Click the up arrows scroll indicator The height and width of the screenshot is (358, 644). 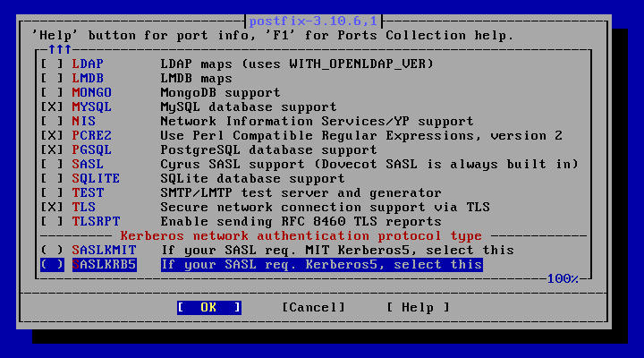60,50
